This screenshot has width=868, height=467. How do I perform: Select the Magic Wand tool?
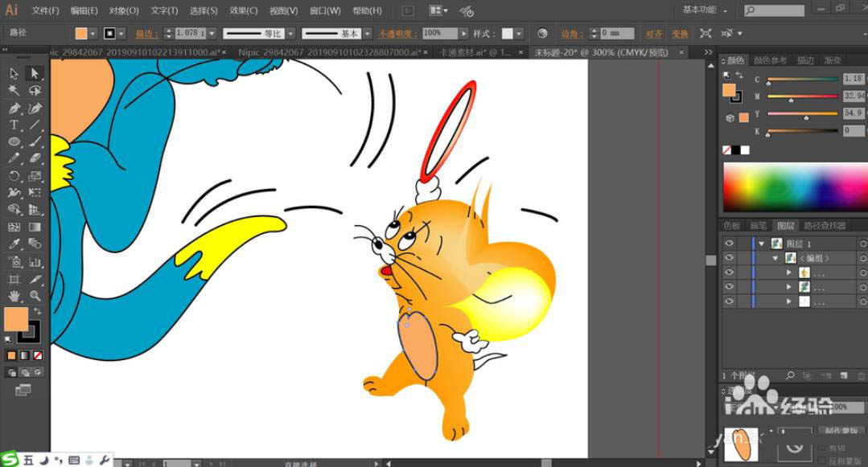point(14,90)
